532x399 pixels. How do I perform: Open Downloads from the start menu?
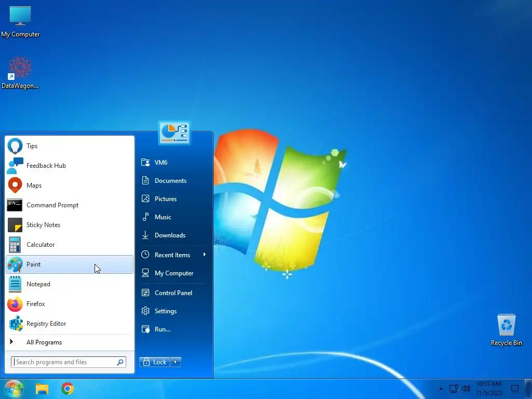tap(175, 235)
